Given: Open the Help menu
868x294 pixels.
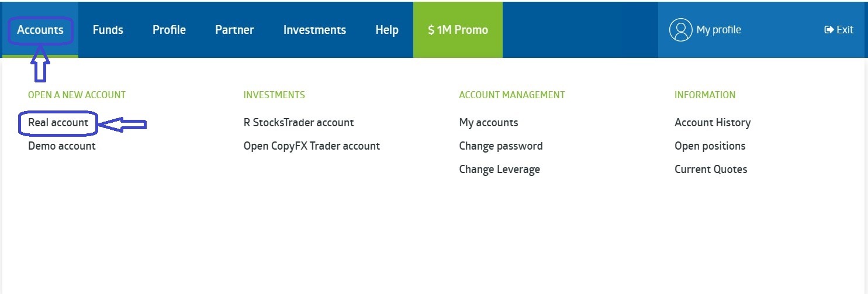Looking at the screenshot, I should point(387,30).
